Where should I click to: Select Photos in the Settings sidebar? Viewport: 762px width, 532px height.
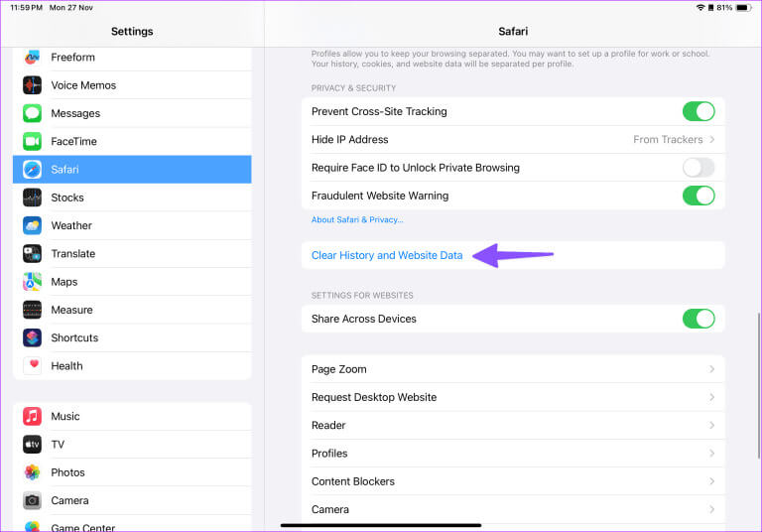click(x=132, y=472)
